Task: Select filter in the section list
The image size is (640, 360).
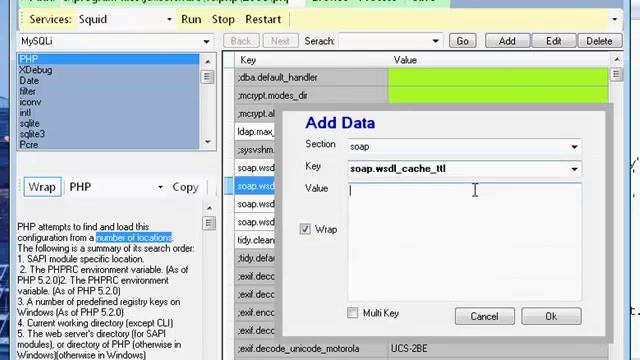Action: point(108,91)
